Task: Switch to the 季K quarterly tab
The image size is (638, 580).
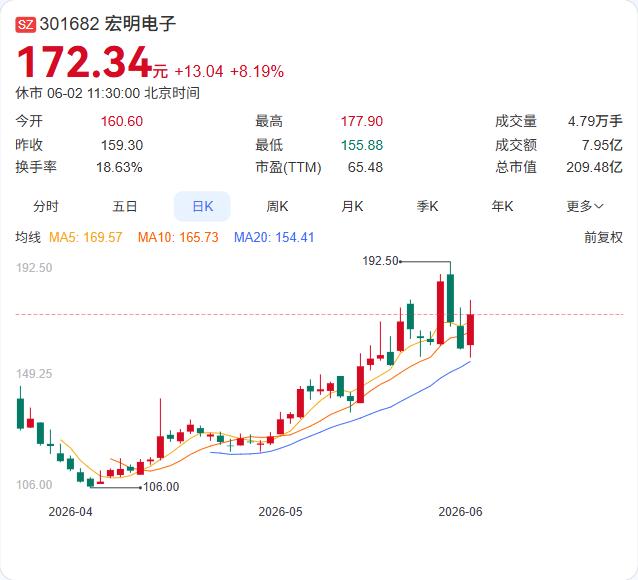Action: pos(427,206)
